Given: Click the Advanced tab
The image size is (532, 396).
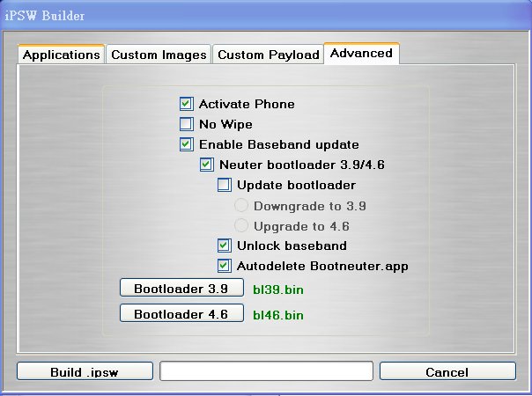Looking at the screenshot, I should click(x=361, y=53).
